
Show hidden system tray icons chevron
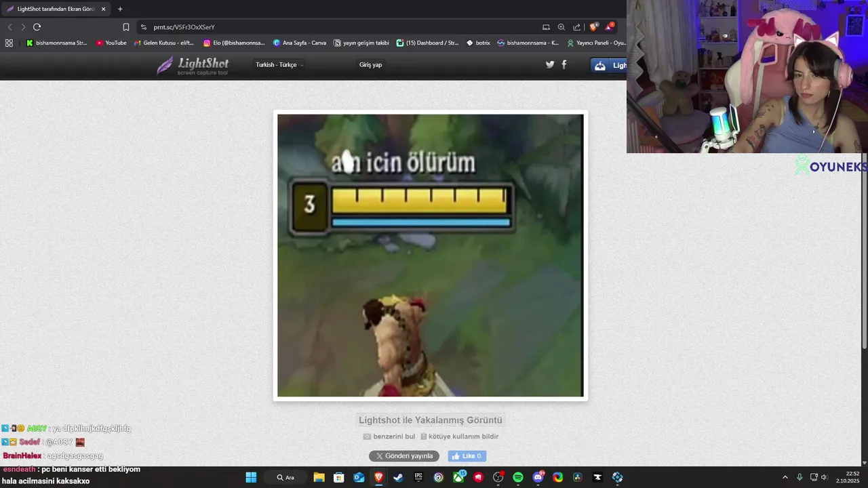[785, 477]
